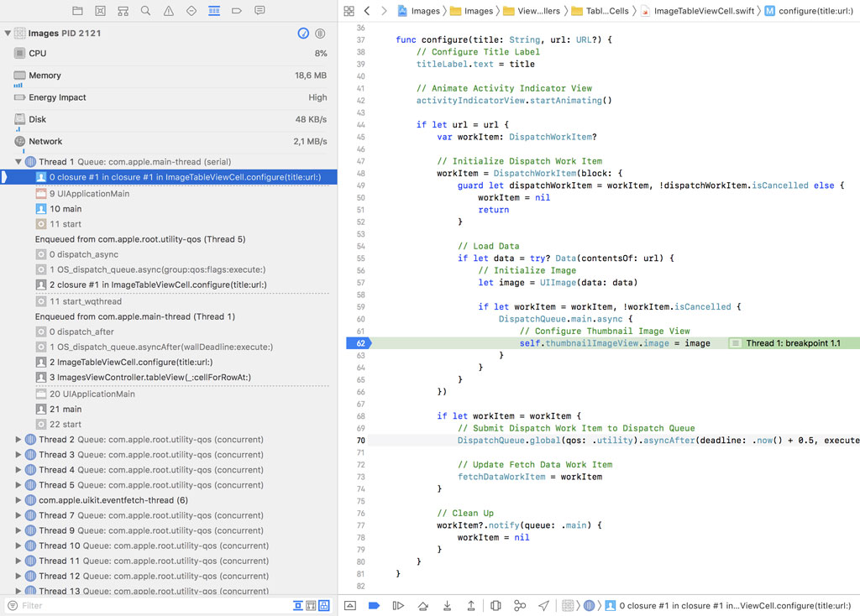Select the 10 main stack frame
The height and width of the screenshot is (616, 860).
point(66,209)
